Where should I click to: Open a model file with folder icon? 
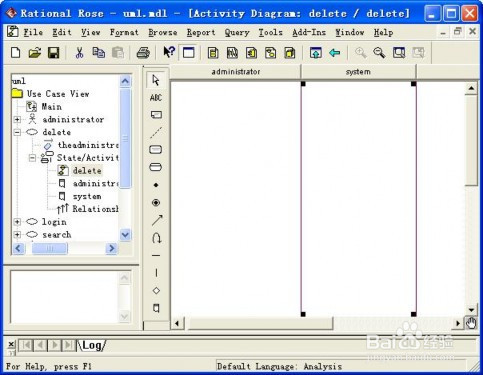[35, 53]
